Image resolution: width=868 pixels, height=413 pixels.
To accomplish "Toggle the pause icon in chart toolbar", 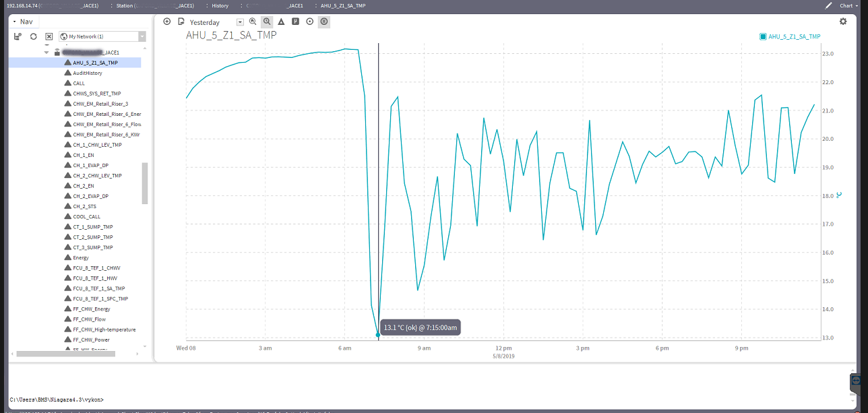I will coord(324,22).
